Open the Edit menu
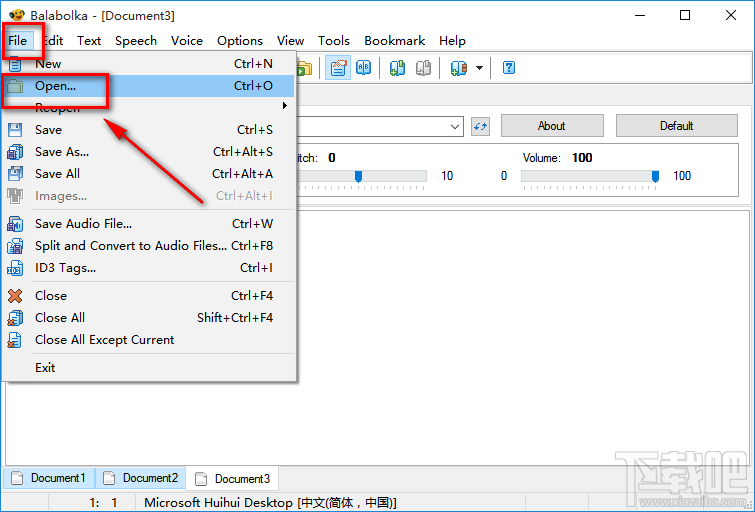The width and height of the screenshot is (755, 512). (53, 41)
